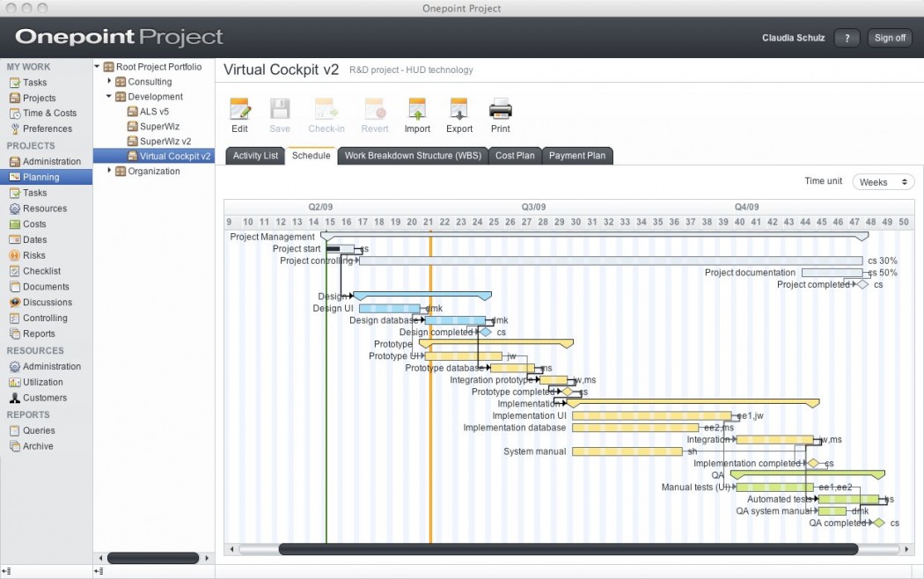
Task: Select Planning in the Projects sidebar
Action: point(46,177)
